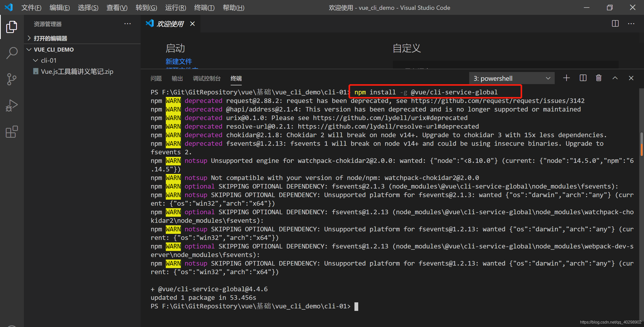Viewport: 644px width, 327px height.
Task: Open the Explorer panel more actions menu
Action: click(128, 24)
